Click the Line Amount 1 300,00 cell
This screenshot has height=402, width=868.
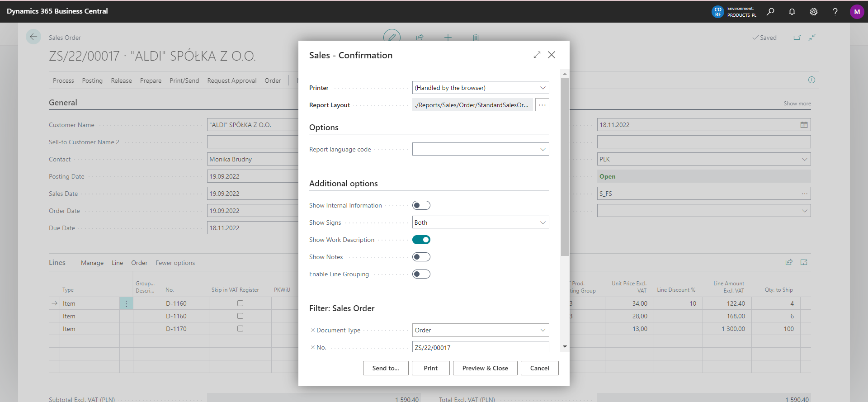point(727,329)
